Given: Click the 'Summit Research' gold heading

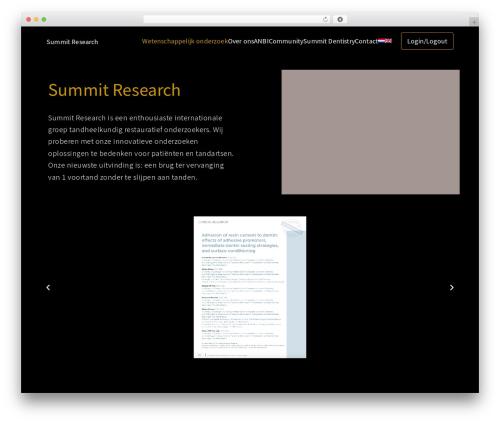Looking at the screenshot, I should tap(114, 90).
